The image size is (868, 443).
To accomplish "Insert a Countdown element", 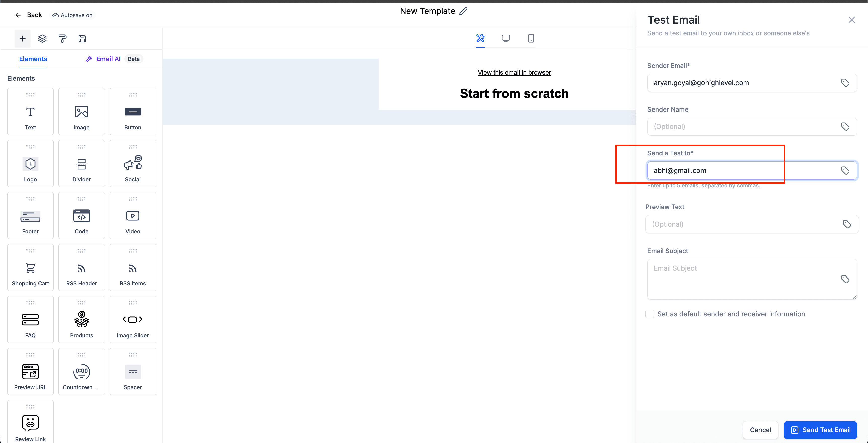I will tap(81, 371).
